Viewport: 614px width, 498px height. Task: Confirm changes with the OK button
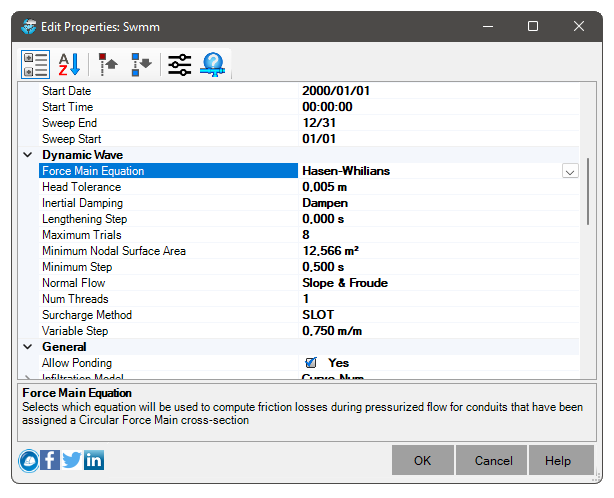[423, 460]
